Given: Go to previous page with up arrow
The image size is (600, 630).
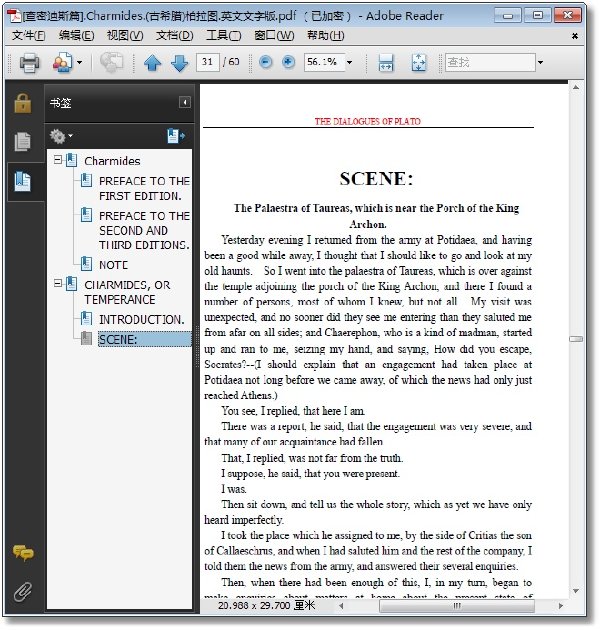Looking at the screenshot, I should coord(152,63).
